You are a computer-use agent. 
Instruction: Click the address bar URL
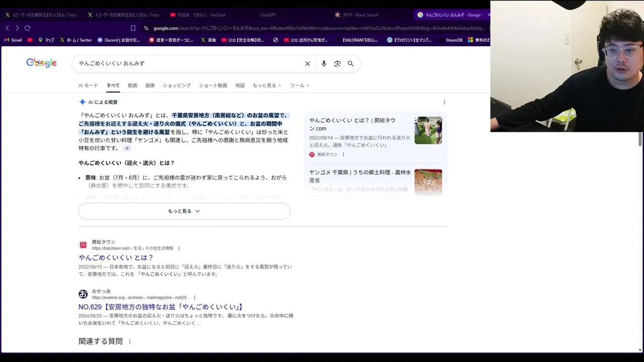[319, 28]
